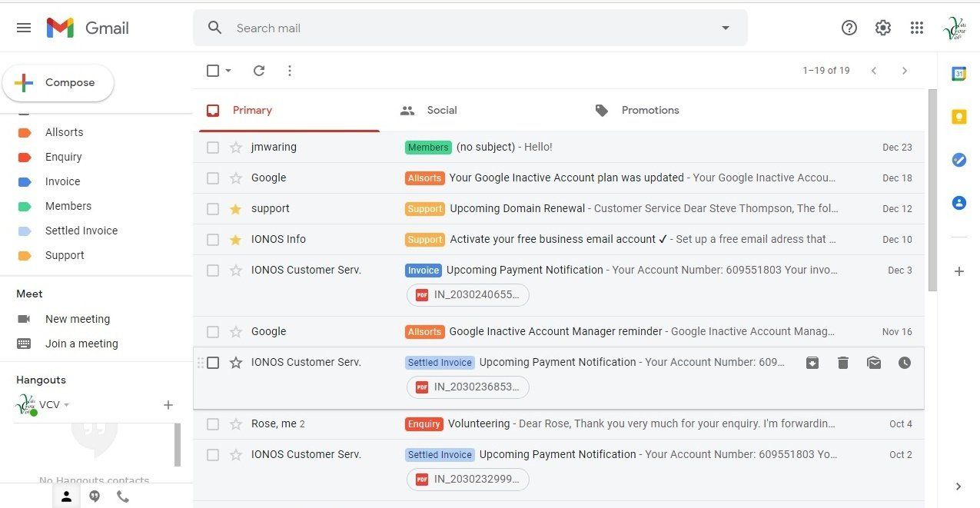Switch to the Social tab
The width and height of the screenshot is (980, 508).
click(x=441, y=110)
